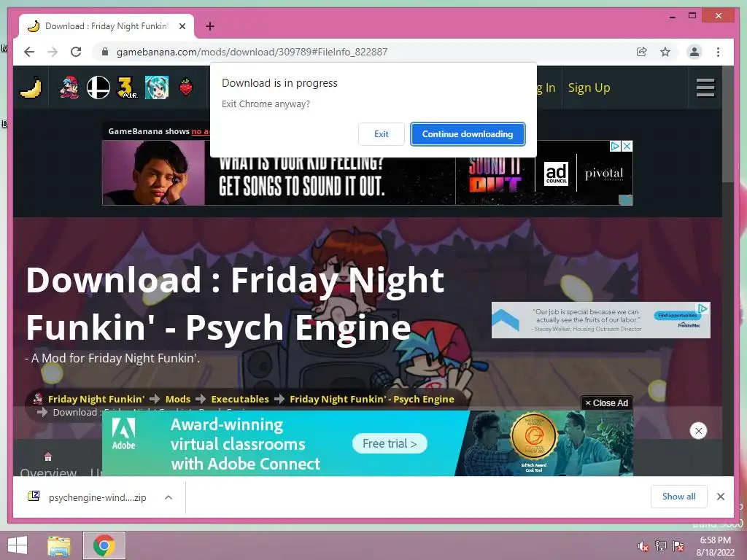
Task: Click the Close Ad label
Action: (607, 402)
